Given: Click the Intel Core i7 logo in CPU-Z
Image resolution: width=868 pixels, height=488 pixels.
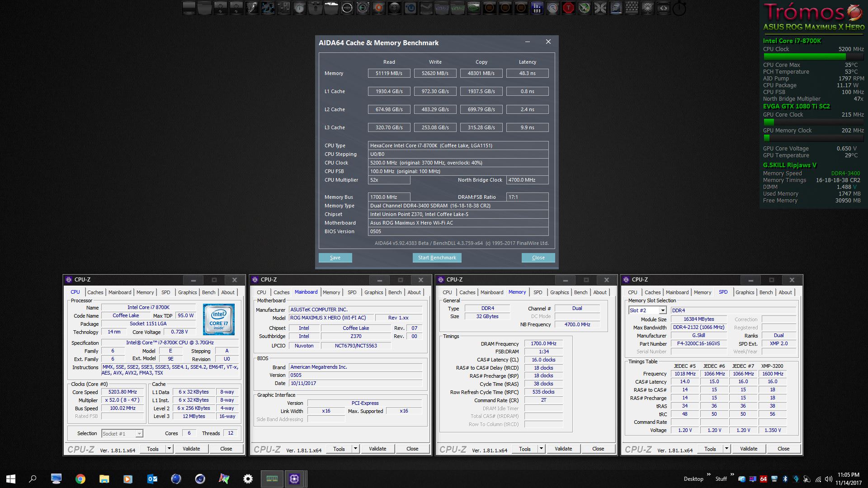Looking at the screenshot, I should click(218, 319).
